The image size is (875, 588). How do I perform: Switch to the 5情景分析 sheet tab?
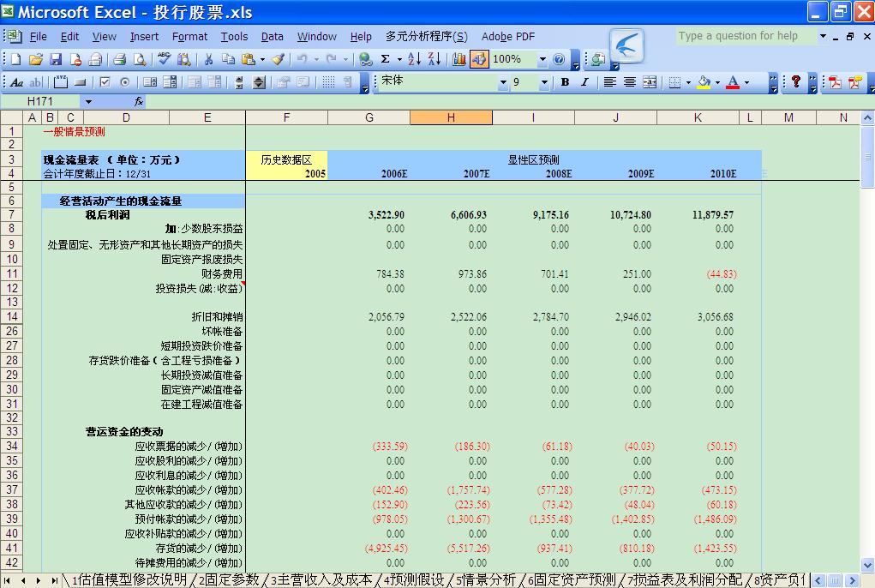pyautogui.click(x=485, y=580)
